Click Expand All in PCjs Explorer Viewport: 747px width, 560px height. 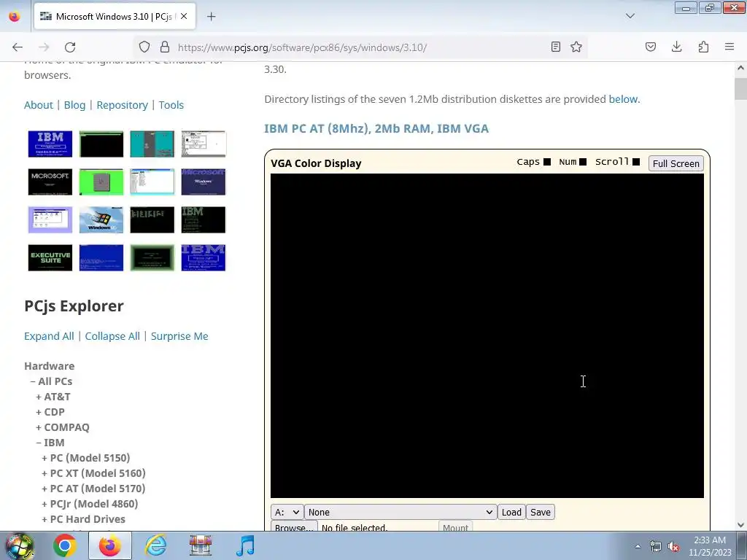tap(49, 336)
